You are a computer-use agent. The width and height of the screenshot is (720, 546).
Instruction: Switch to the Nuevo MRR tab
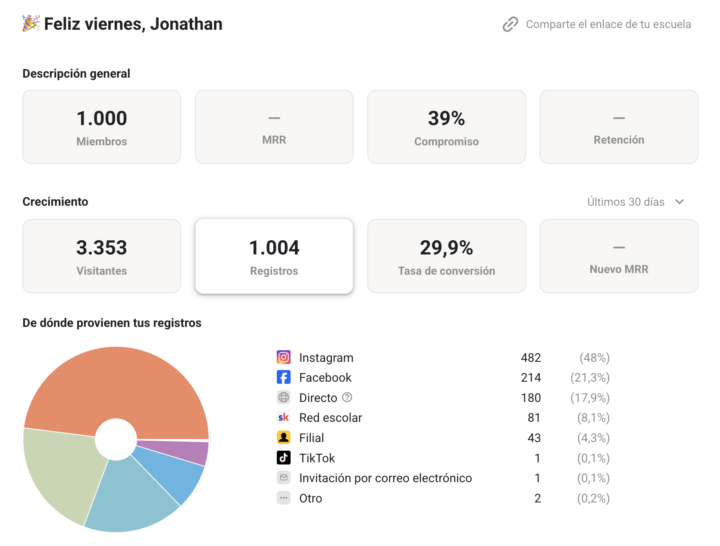(x=619, y=256)
